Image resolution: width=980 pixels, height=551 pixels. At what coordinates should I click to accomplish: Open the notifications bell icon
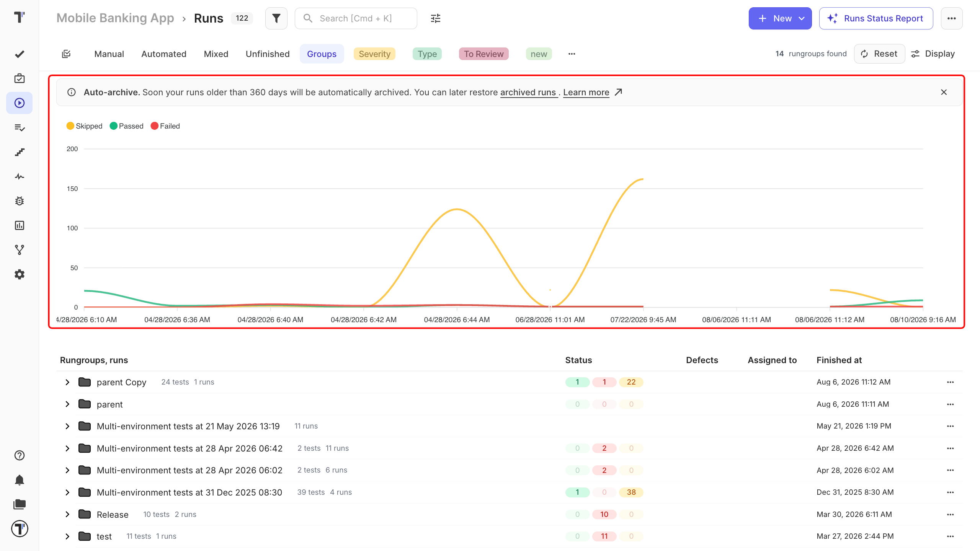(x=20, y=480)
